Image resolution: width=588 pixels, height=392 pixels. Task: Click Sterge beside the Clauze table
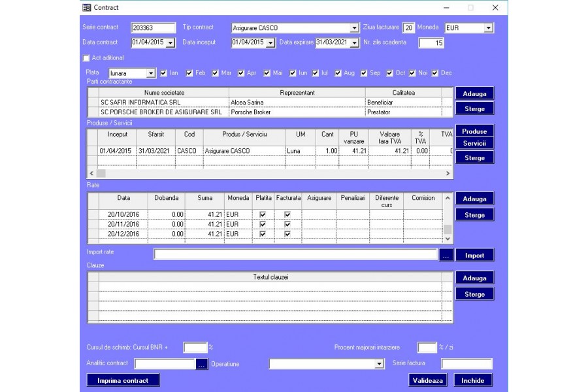click(x=474, y=294)
